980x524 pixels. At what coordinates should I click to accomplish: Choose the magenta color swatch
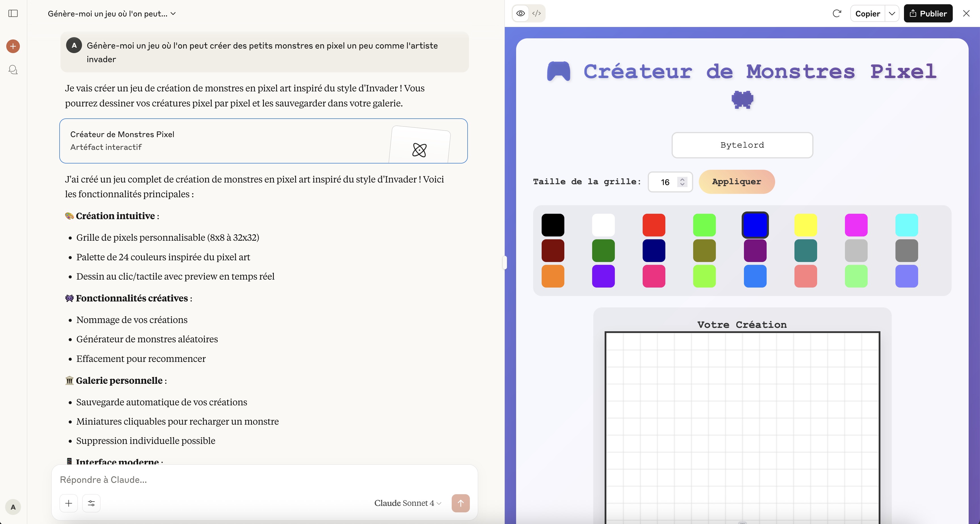[x=856, y=225]
